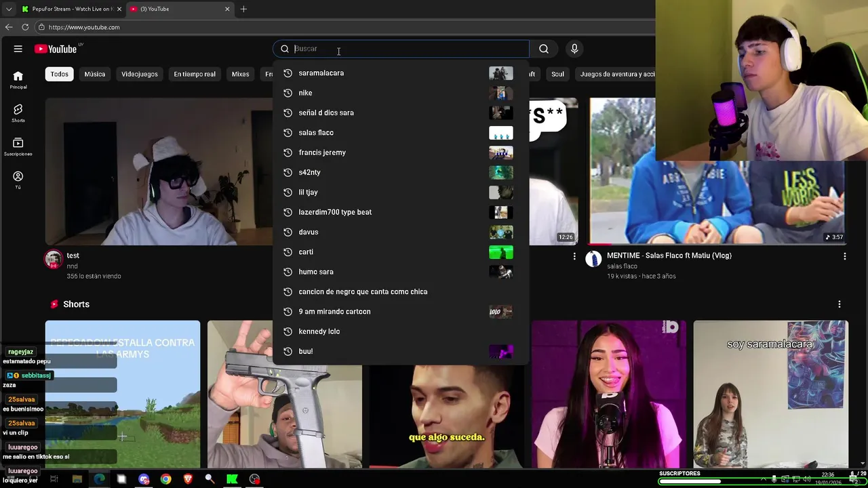
Task: Select the Todos filter chip
Action: point(60,74)
